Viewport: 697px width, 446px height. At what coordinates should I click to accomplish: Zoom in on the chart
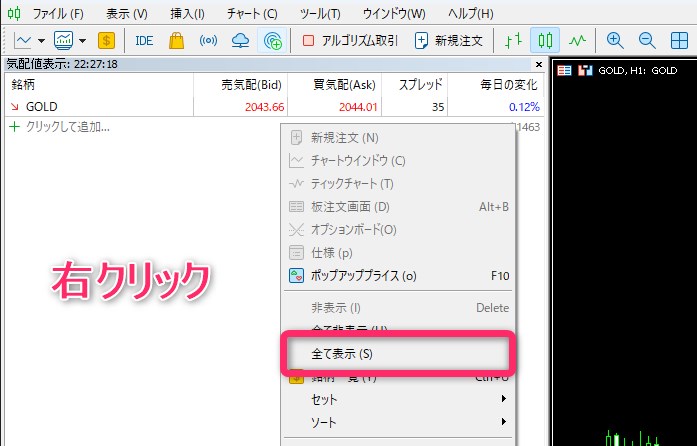615,41
